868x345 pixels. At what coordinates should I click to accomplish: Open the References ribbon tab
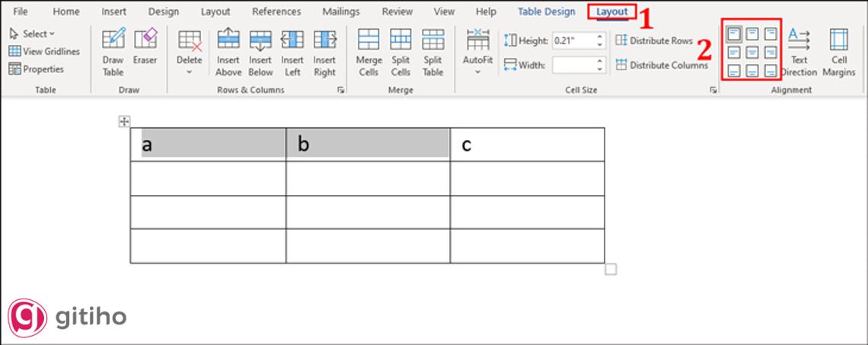pos(276,11)
